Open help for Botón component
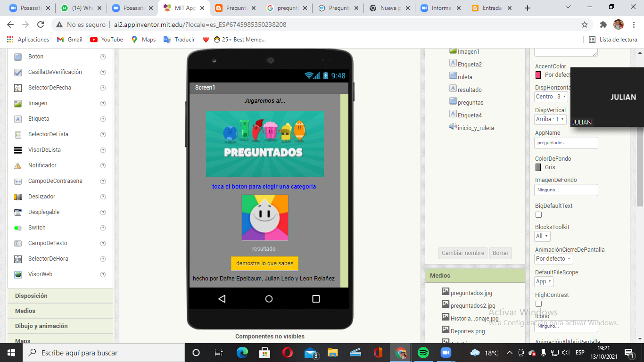 (x=103, y=57)
